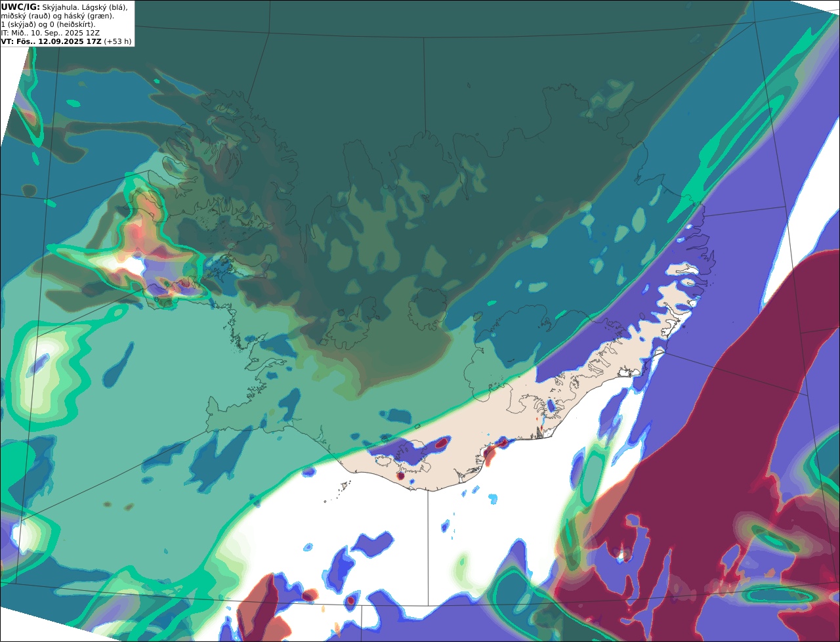Image resolution: width=840 pixels, height=642 pixels.
Task: Click the bold "UWC/IG:" legend title
Action: click(20, 7)
